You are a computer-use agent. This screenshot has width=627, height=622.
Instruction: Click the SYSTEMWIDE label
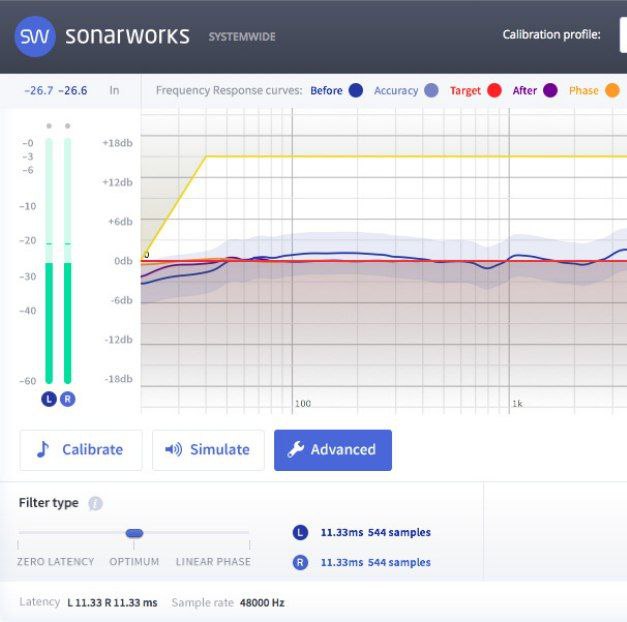242,37
